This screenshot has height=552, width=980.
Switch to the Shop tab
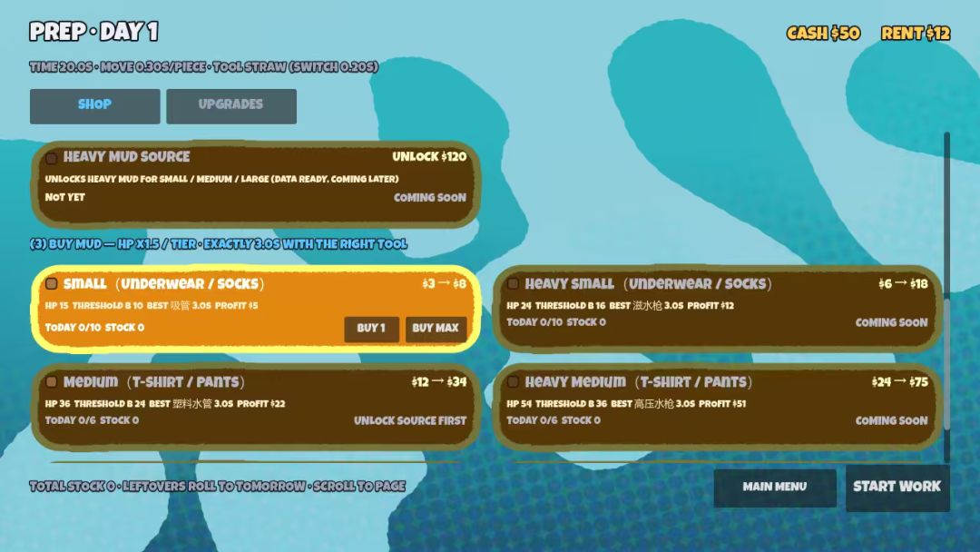pyautogui.click(x=95, y=105)
